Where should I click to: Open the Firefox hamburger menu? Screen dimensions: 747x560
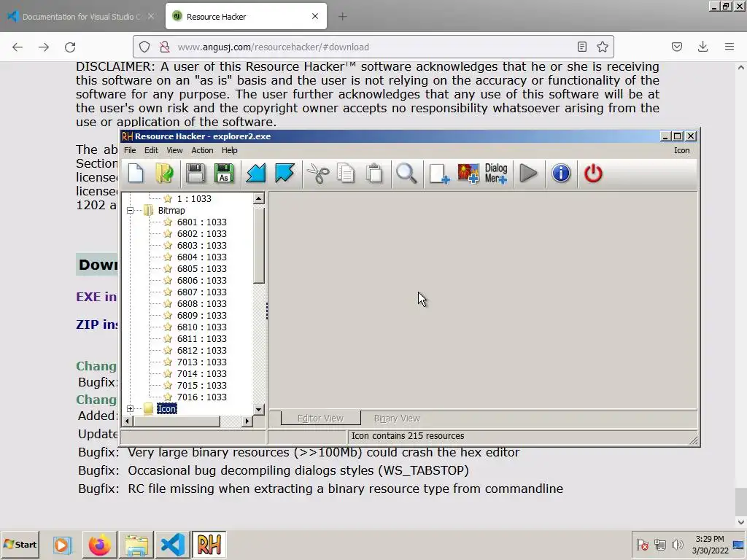pos(729,47)
